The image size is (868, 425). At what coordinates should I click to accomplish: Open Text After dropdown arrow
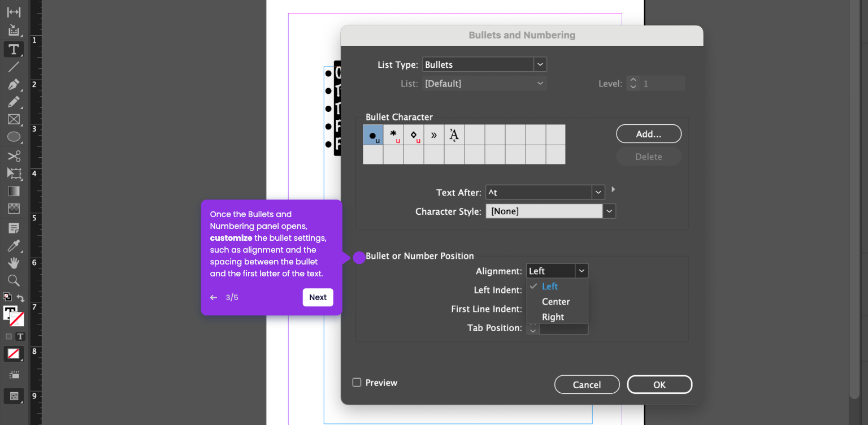(598, 193)
